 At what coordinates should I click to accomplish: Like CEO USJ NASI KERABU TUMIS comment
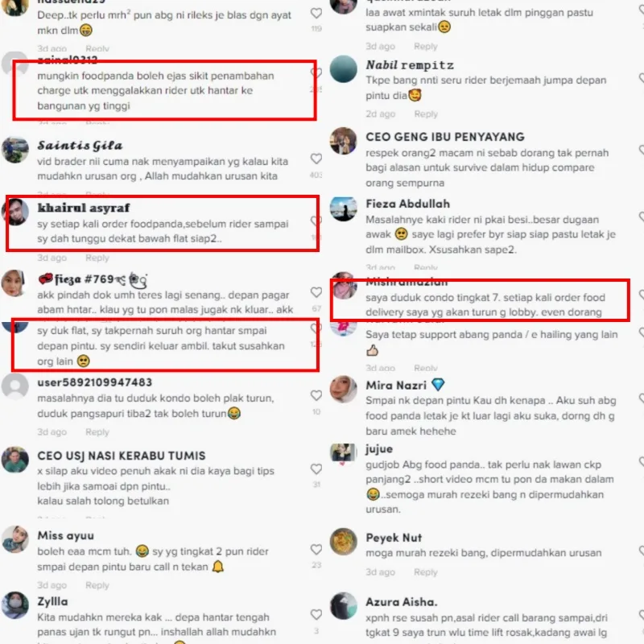click(316, 469)
